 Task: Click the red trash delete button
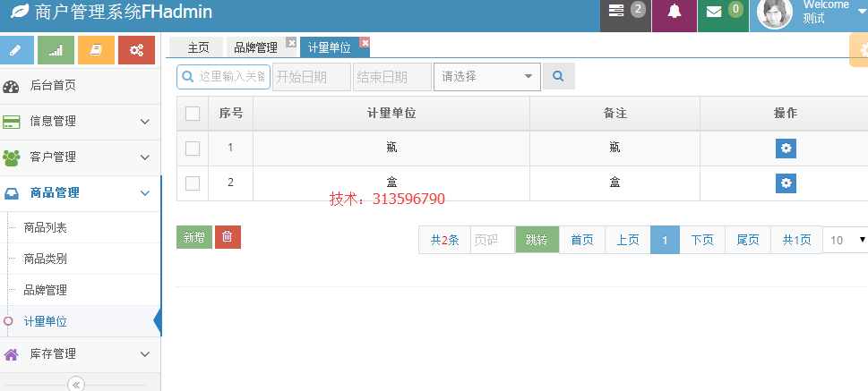(x=228, y=237)
